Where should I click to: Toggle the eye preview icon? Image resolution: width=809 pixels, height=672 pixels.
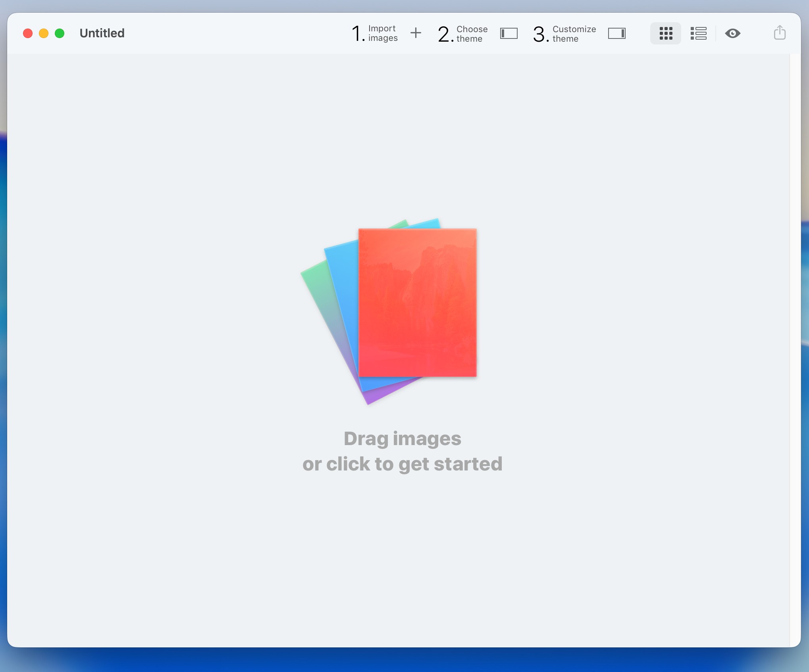(x=732, y=33)
